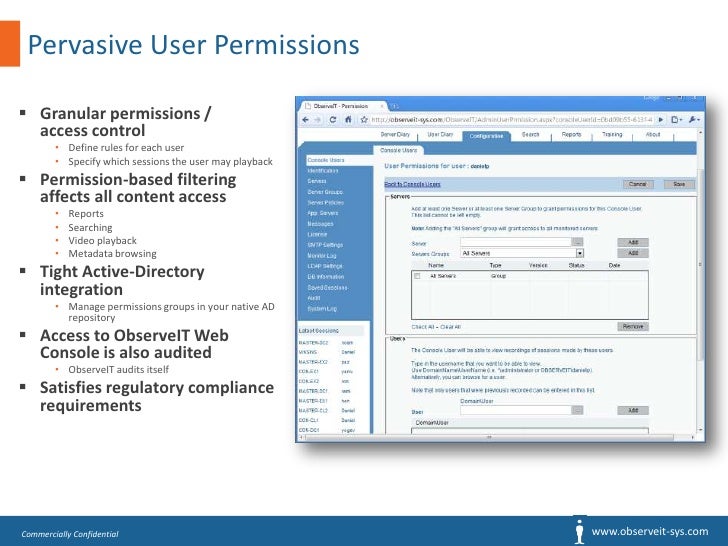Screen dimensions: 728x546
Task: Open LDAP Settings in the sidebar
Action: point(325,266)
